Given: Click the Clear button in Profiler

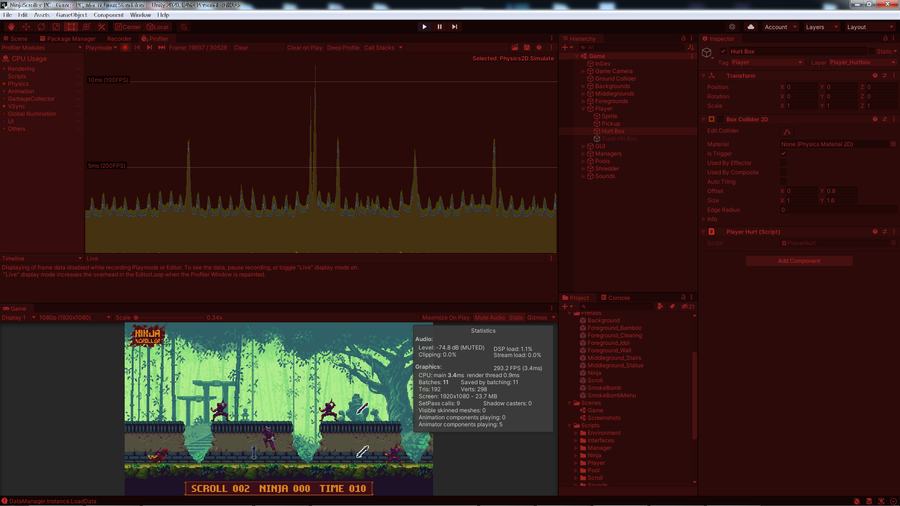Looking at the screenshot, I should pyautogui.click(x=240, y=48).
